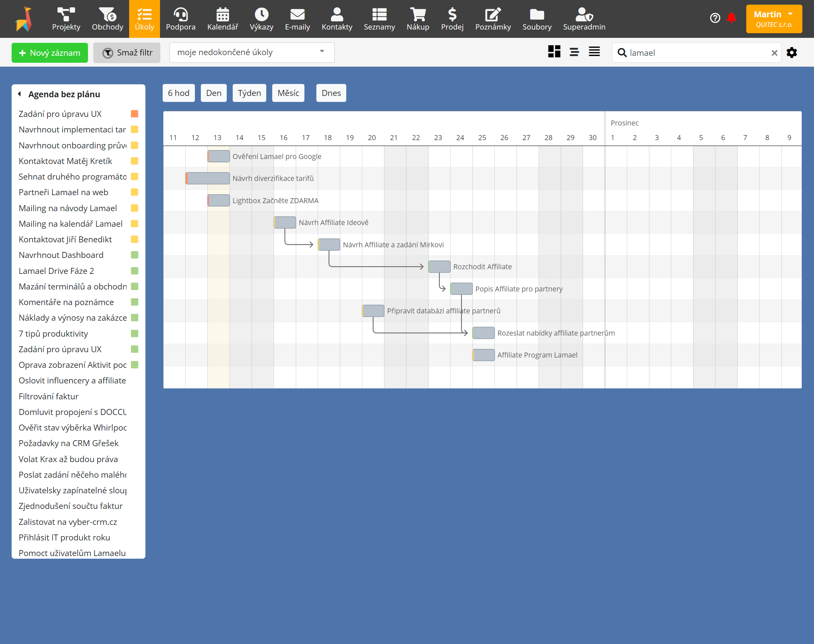The width and height of the screenshot is (814, 644).
Task: Clear the lamael search text
Action: (774, 53)
